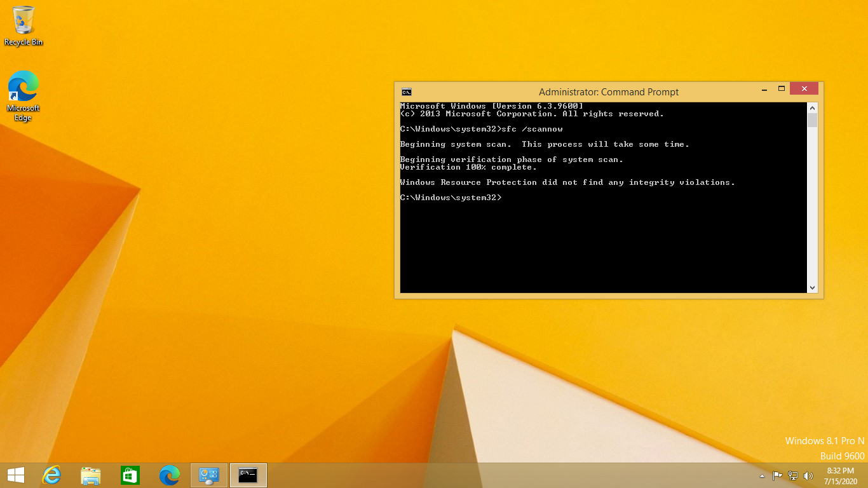Select the Microsoft Edge desktop shortcut
Viewport: 868px width, 488px height.
(x=24, y=96)
